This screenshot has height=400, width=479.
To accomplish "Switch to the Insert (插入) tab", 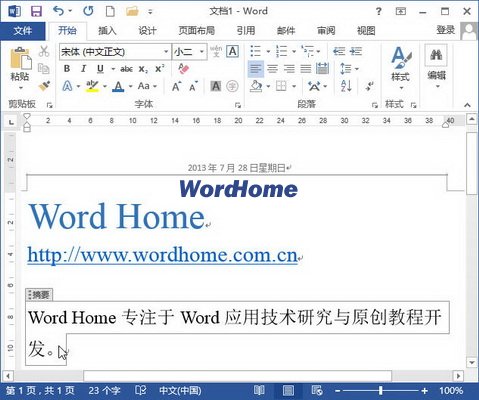I will point(107,31).
